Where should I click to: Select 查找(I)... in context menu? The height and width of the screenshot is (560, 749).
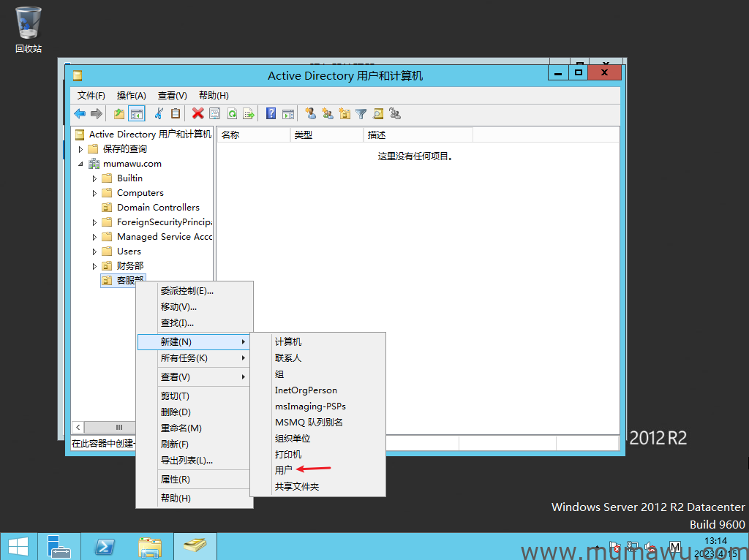click(x=195, y=323)
